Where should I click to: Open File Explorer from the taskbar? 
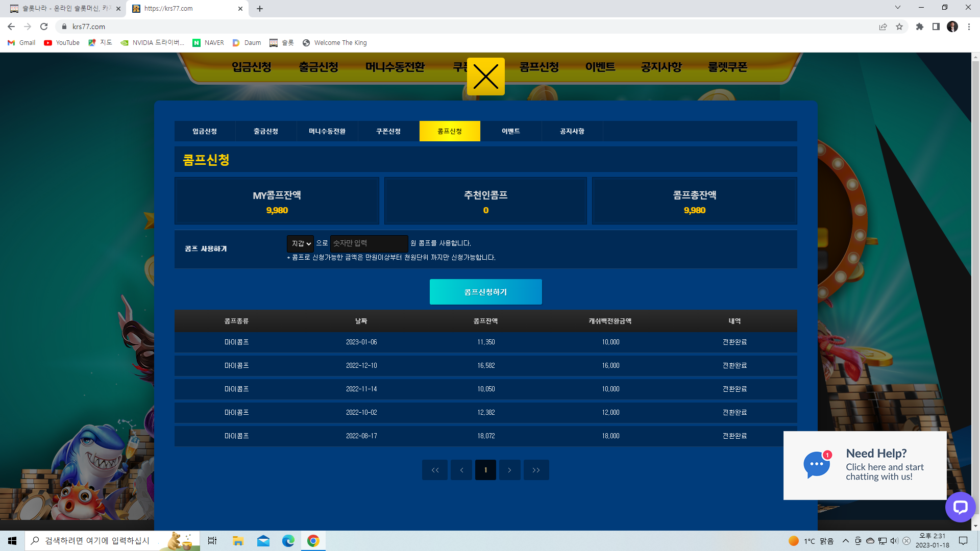[x=238, y=541]
